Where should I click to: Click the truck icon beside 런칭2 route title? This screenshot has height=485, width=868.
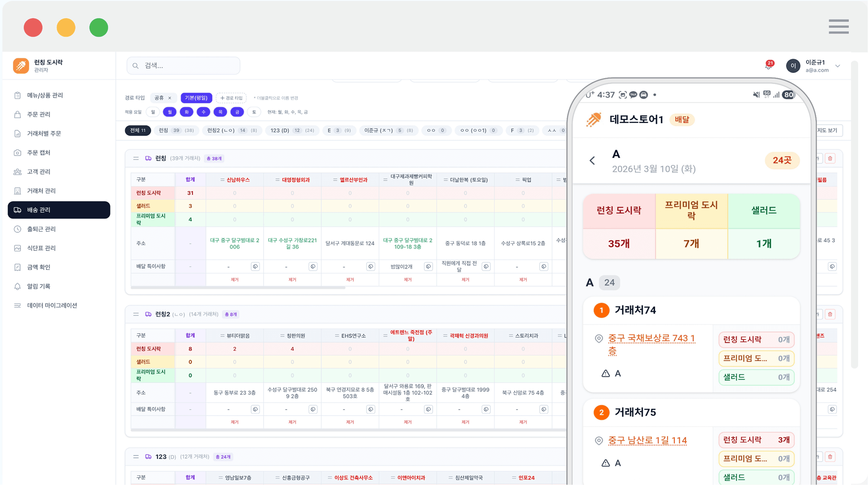click(148, 314)
